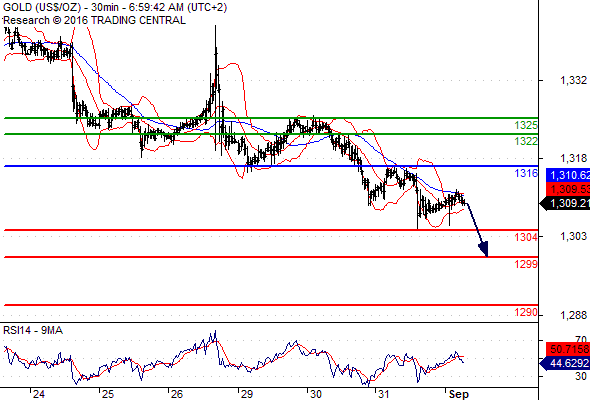Click the Sep label on time axis
The width and height of the screenshot is (590, 400).
pyautogui.click(x=458, y=394)
